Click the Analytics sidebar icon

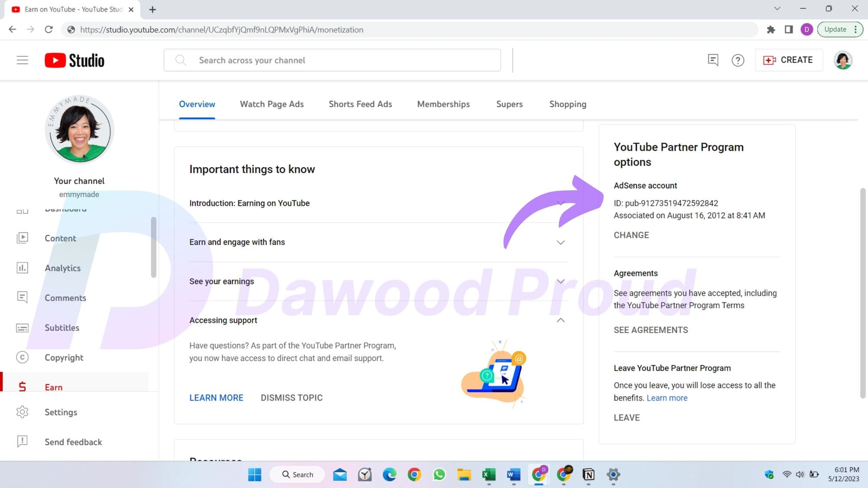pos(22,268)
